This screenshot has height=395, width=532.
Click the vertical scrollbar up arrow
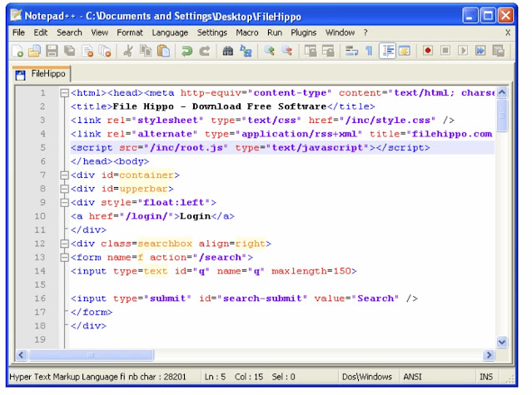click(x=502, y=91)
